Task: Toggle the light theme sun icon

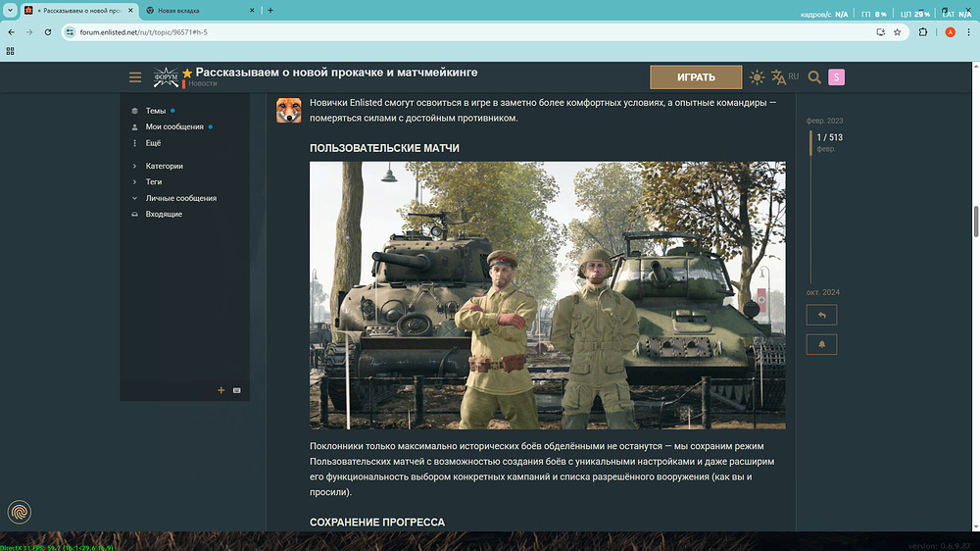Action: 757,76
